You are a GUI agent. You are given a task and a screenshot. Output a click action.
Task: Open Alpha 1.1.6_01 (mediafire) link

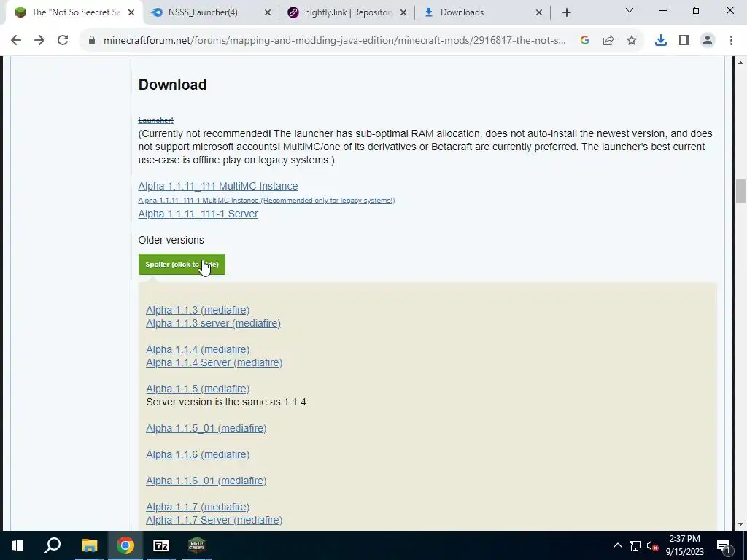pyautogui.click(x=206, y=481)
